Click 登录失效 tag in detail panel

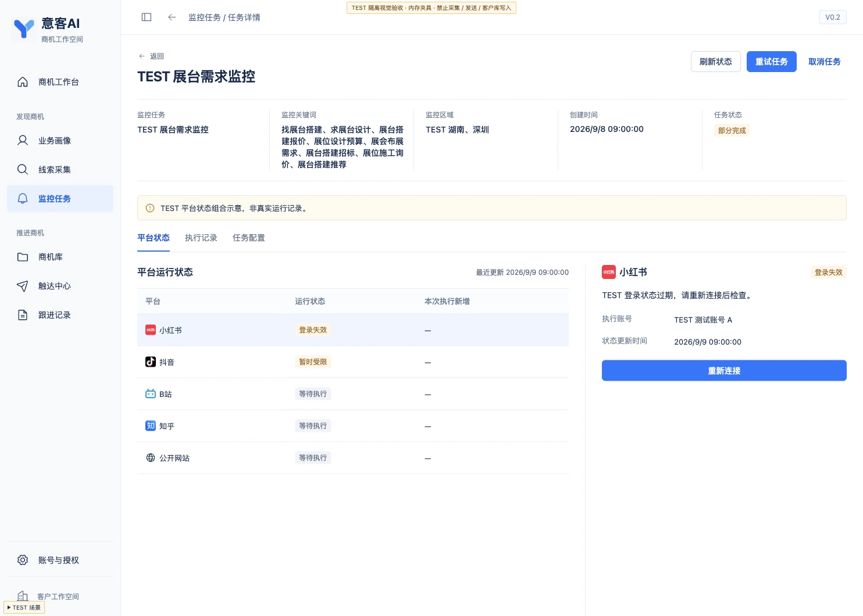point(829,273)
